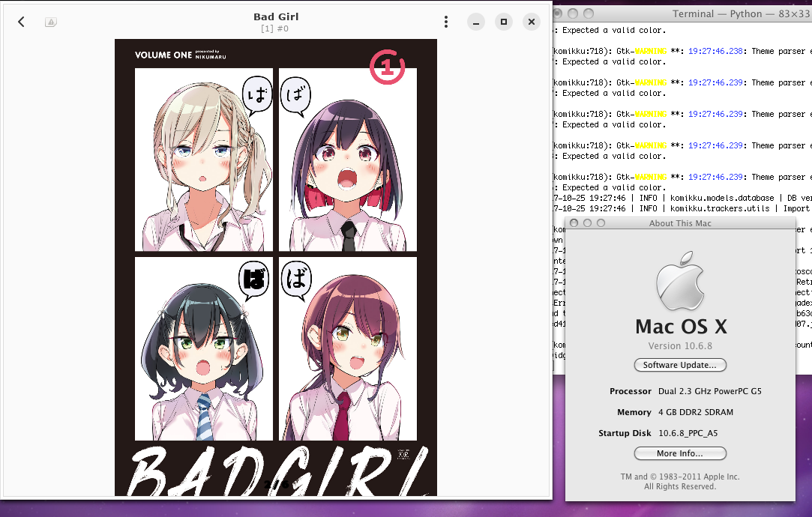
Task: Open the reader's three-dot menu
Action: tap(446, 22)
